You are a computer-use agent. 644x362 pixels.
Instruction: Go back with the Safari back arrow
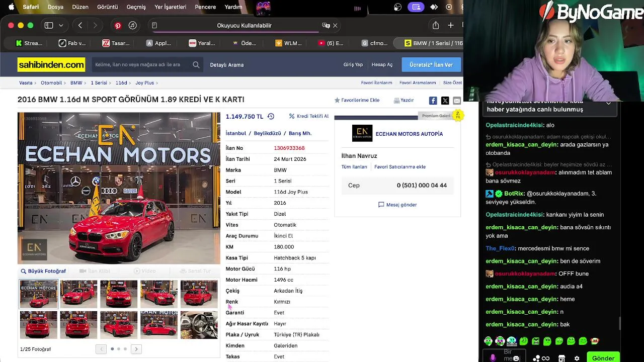tap(80, 25)
